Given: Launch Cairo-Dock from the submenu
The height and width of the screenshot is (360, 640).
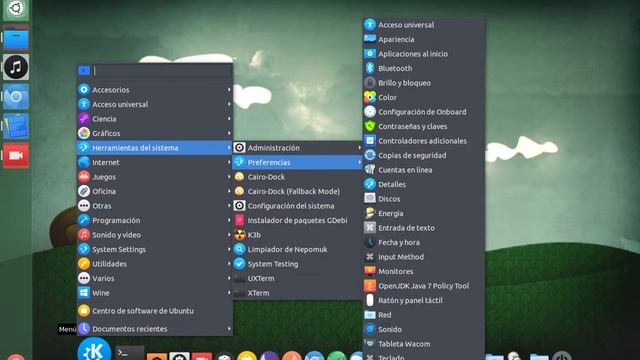Looking at the screenshot, I should click(298, 177).
